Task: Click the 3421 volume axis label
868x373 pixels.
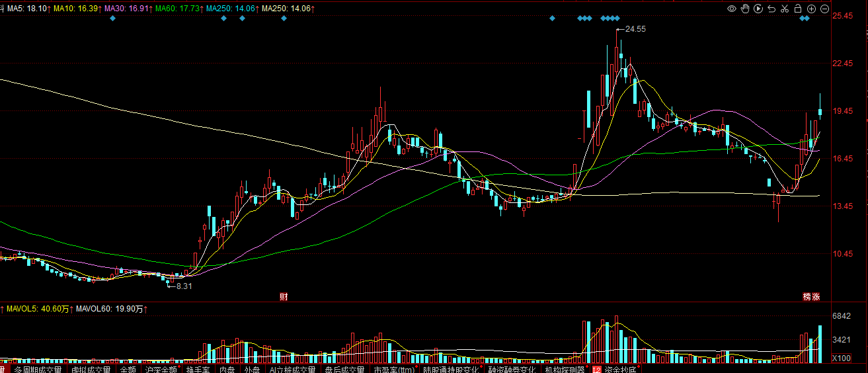Action: coord(842,340)
